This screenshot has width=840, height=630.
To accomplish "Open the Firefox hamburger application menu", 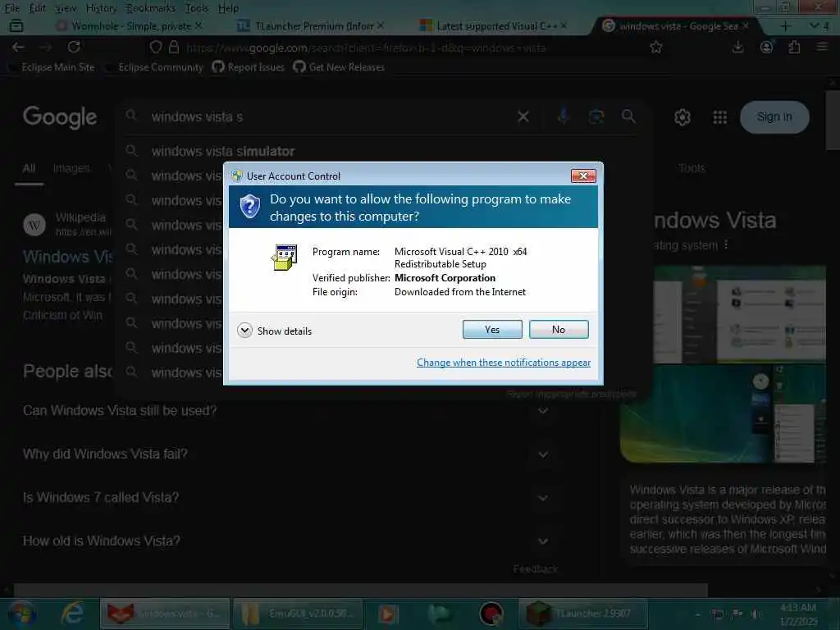I will [x=822, y=47].
